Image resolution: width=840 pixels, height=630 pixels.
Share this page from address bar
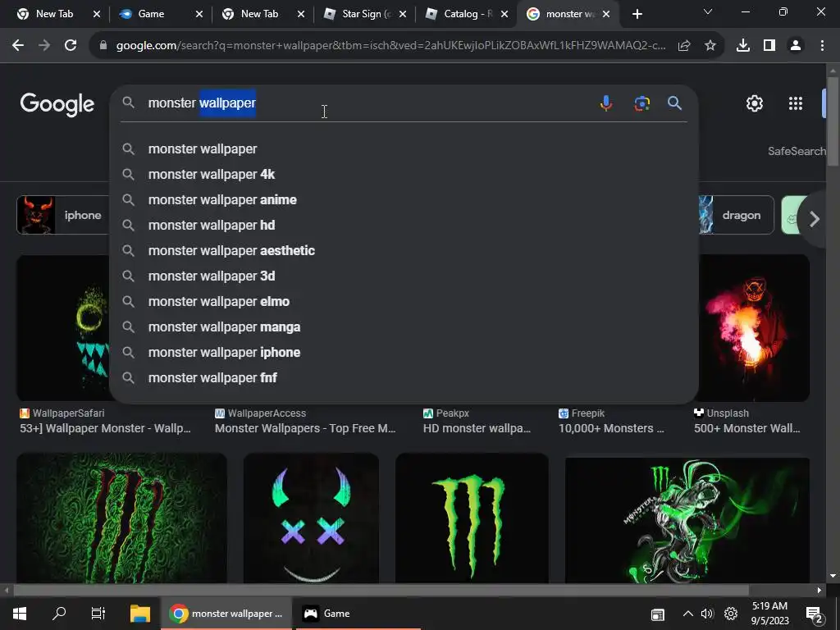click(x=684, y=46)
